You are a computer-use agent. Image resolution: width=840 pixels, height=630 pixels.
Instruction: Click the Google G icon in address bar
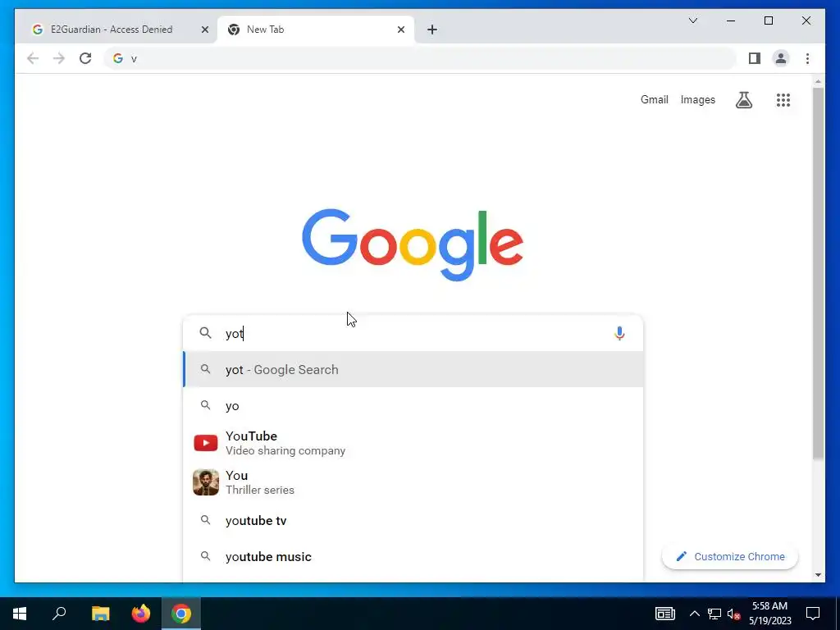[x=118, y=58]
